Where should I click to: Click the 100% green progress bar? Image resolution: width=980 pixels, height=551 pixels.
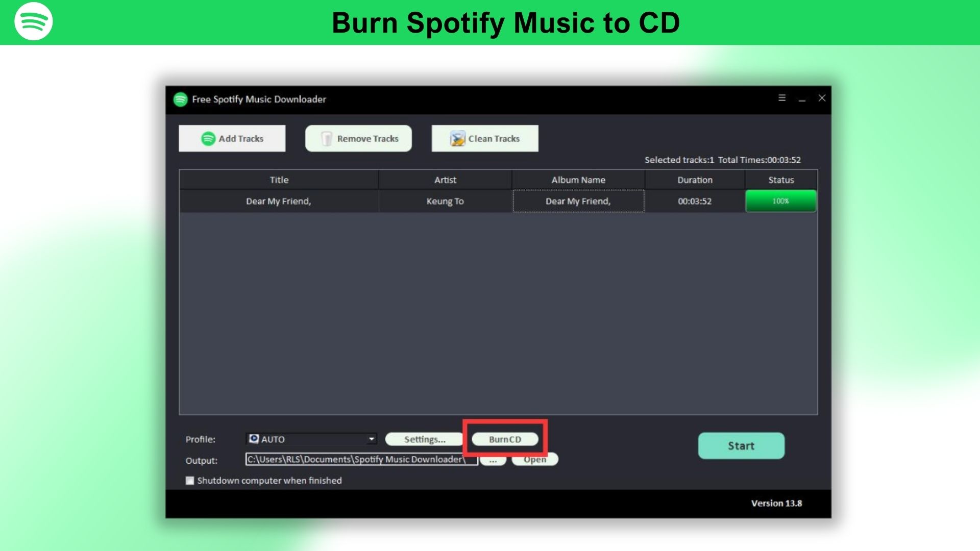point(780,201)
